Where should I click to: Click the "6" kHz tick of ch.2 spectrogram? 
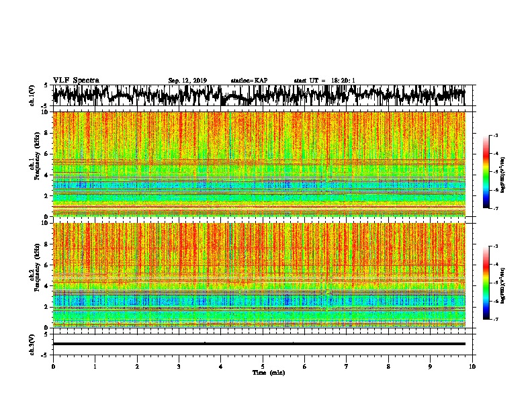(x=47, y=265)
